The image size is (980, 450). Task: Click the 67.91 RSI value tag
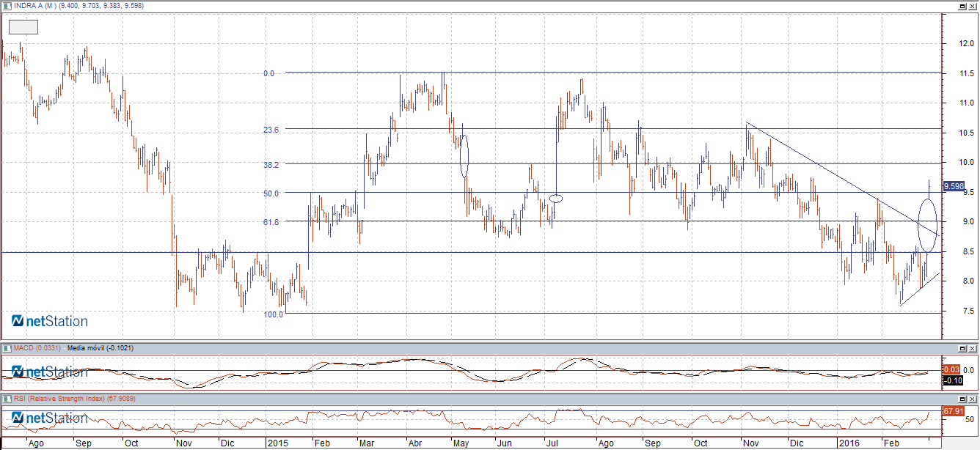tap(953, 412)
